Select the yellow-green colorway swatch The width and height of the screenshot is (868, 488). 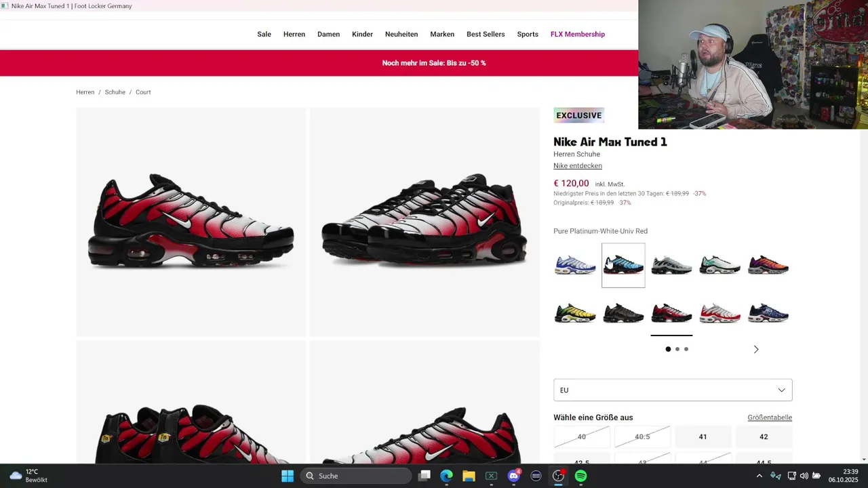(x=575, y=313)
